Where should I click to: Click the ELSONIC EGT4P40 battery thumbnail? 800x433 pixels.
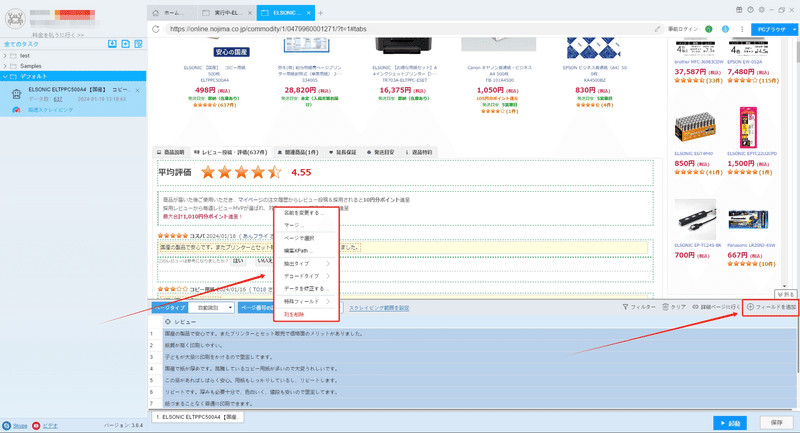(x=695, y=126)
